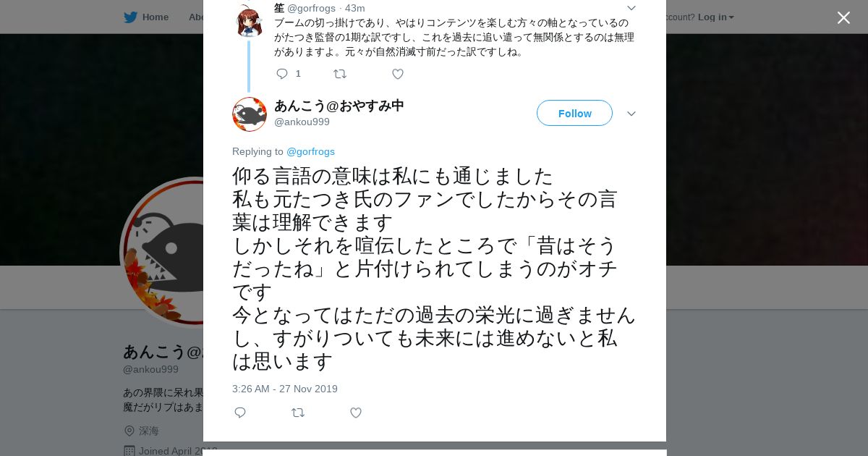Image resolution: width=868 pixels, height=456 pixels.
Task: Reply to the ankou999 main tweet
Action: tap(240, 413)
